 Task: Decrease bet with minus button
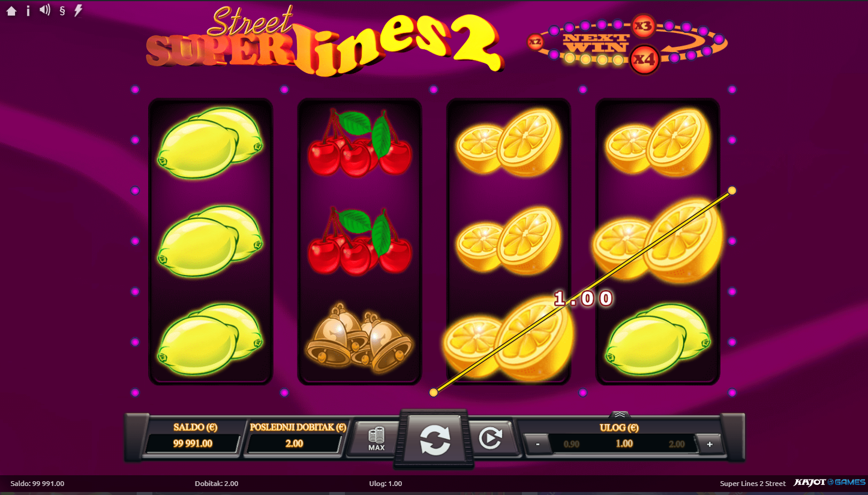537,444
